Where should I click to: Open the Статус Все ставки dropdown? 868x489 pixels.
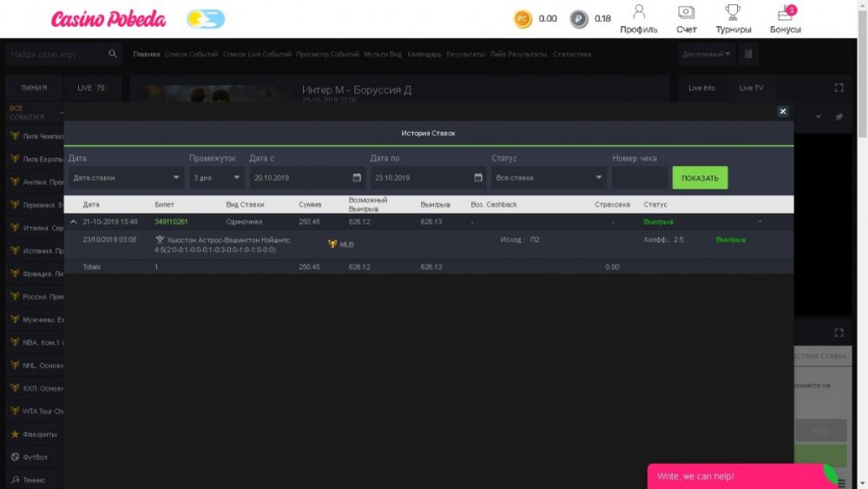(x=549, y=178)
